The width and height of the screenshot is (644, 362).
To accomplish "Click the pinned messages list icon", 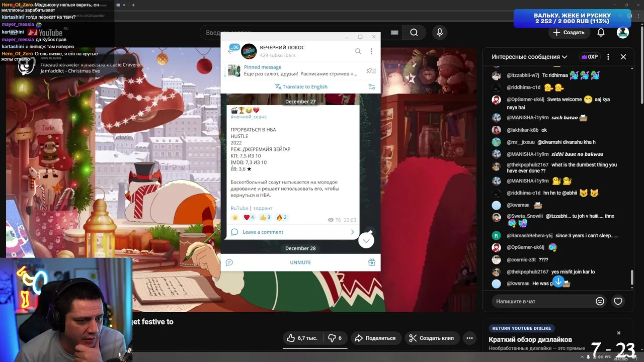I will coord(371,71).
